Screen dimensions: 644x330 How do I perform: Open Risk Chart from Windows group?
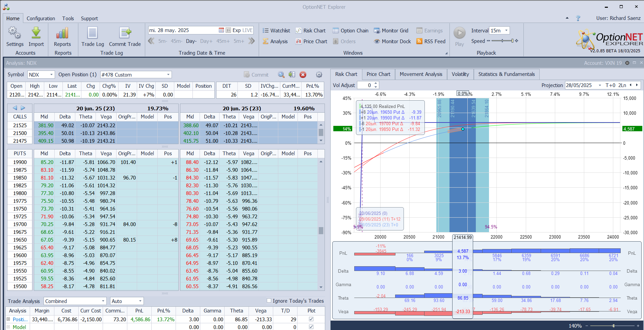(311, 30)
